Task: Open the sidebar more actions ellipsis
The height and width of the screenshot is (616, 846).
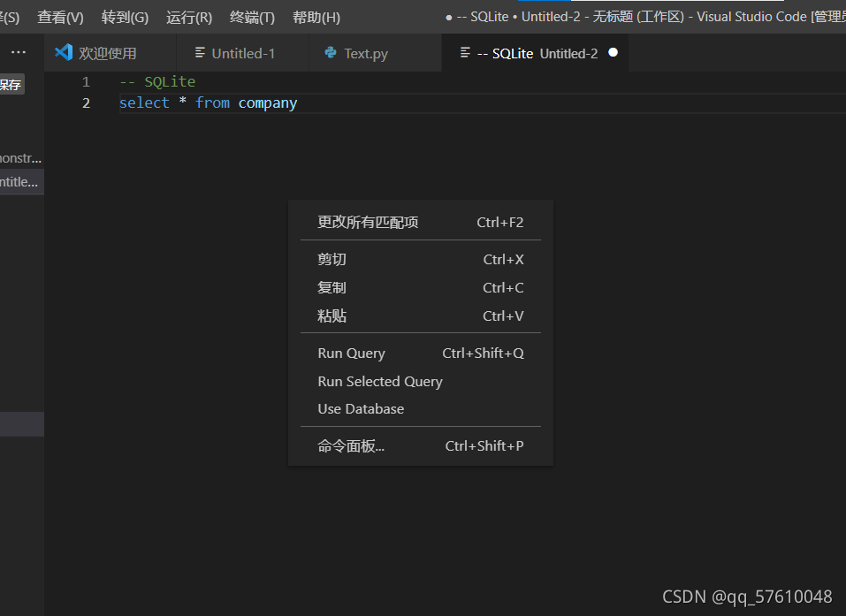Action: click(x=19, y=52)
